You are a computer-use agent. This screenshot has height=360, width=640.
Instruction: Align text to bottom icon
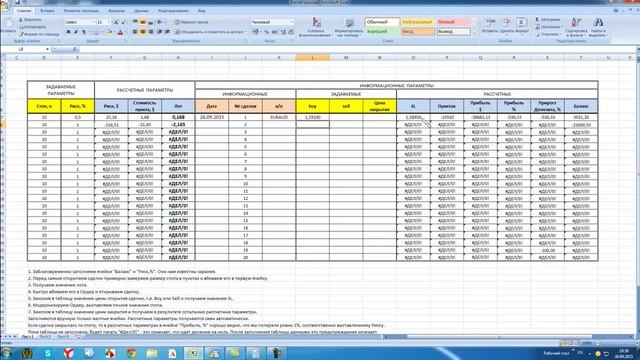click(151, 22)
